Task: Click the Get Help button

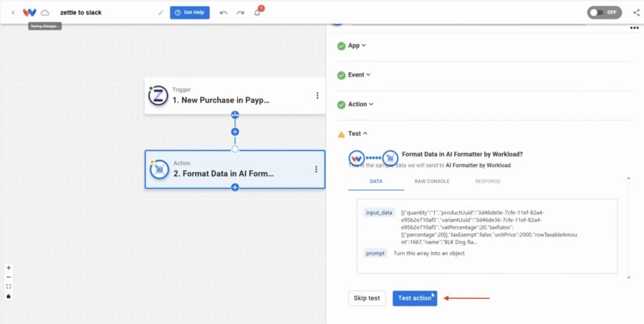Action: 190,13
